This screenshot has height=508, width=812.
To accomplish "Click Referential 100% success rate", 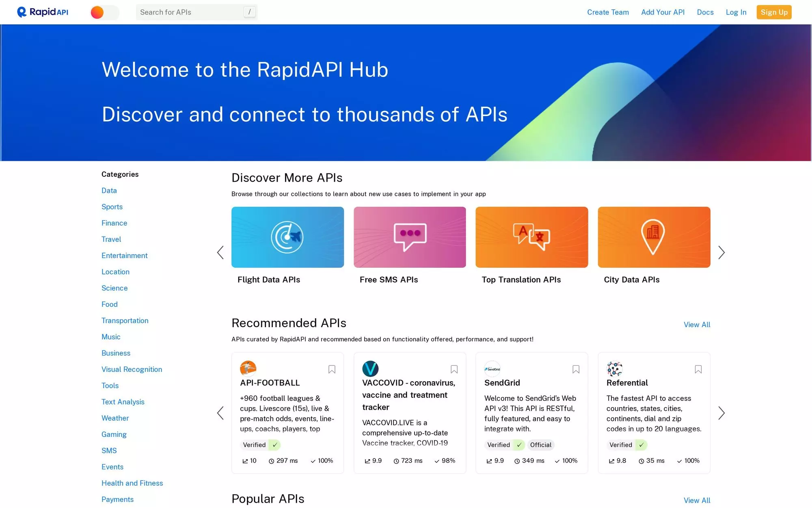I will point(688,460).
